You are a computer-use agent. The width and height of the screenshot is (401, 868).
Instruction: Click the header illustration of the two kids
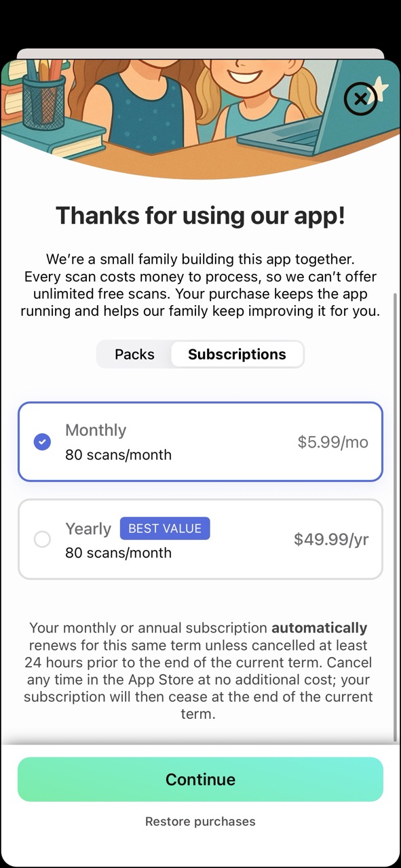(x=200, y=102)
